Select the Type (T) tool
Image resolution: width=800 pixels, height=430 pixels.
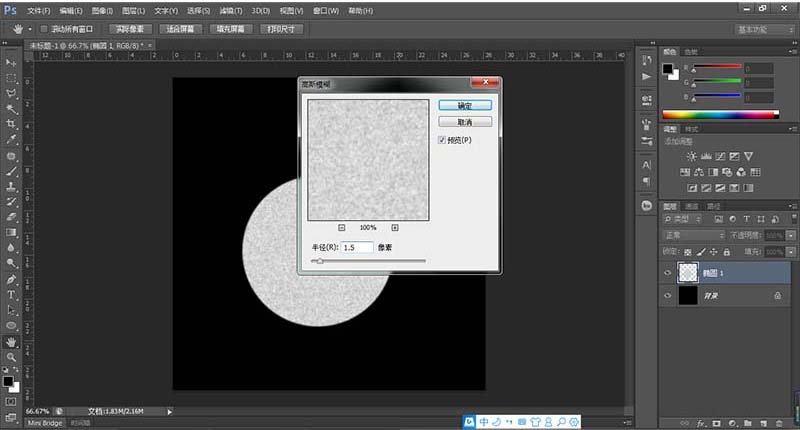point(11,295)
